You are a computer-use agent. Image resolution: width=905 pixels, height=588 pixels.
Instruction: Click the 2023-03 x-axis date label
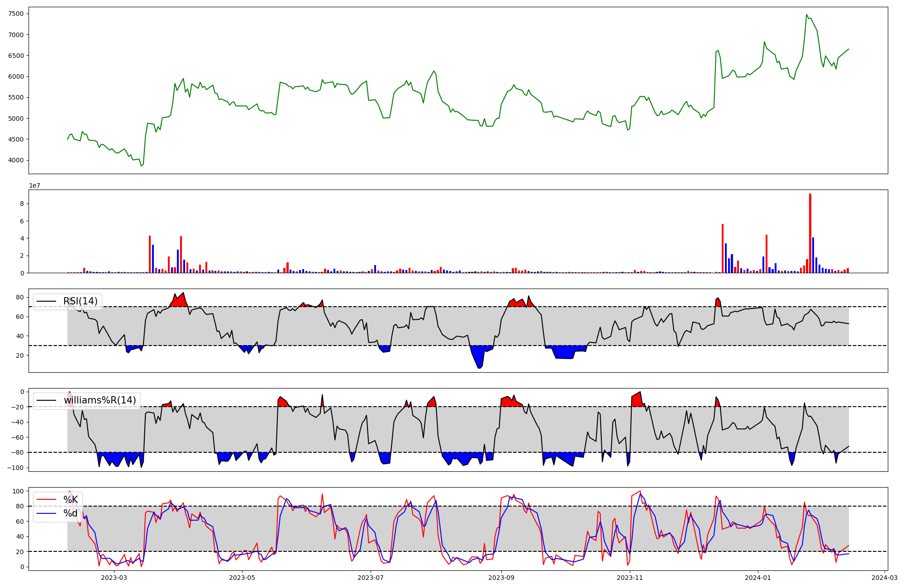[114, 578]
